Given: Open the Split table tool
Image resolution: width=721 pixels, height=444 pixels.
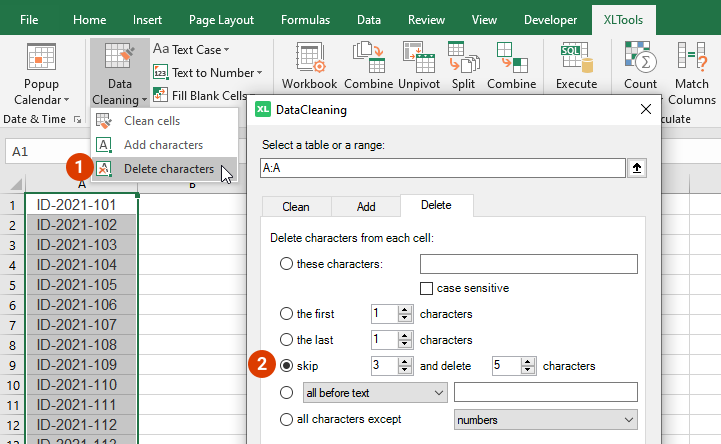Looking at the screenshot, I should 463,65.
